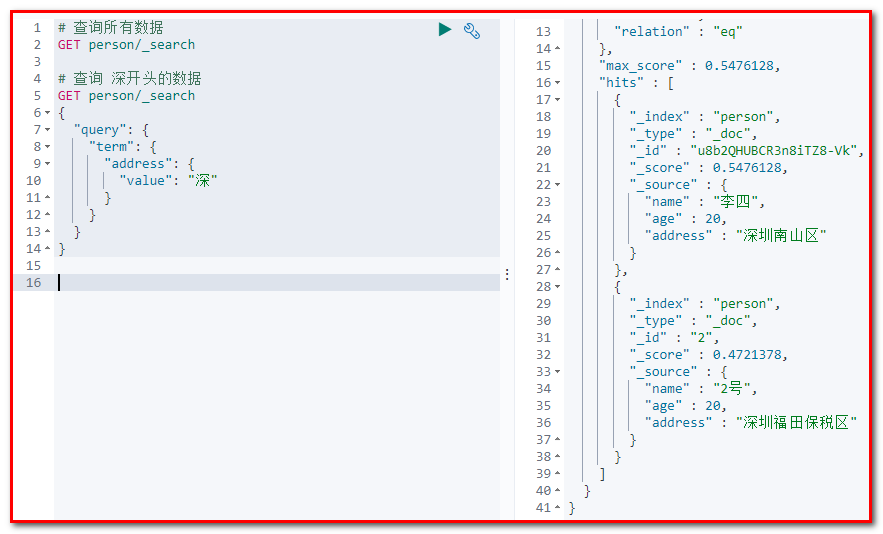Image resolution: width=883 pixels, height=534 pixels.
Task: Collapse first "_source" block on line 22
Action: coord(557,185)
